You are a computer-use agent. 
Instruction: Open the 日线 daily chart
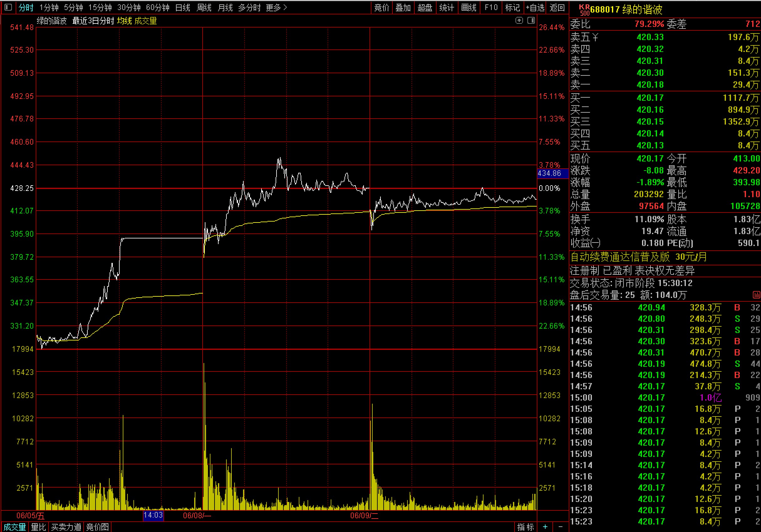(183, 8)
